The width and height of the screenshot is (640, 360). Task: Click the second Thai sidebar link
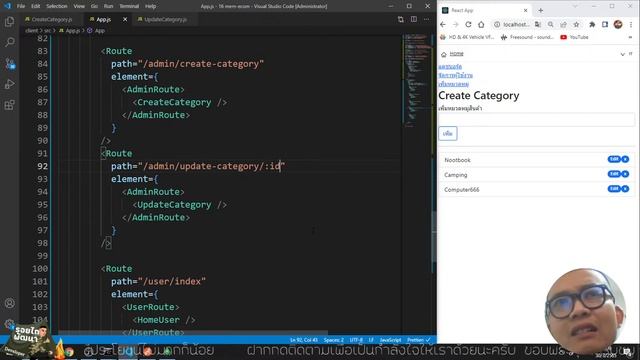point(456,76)
